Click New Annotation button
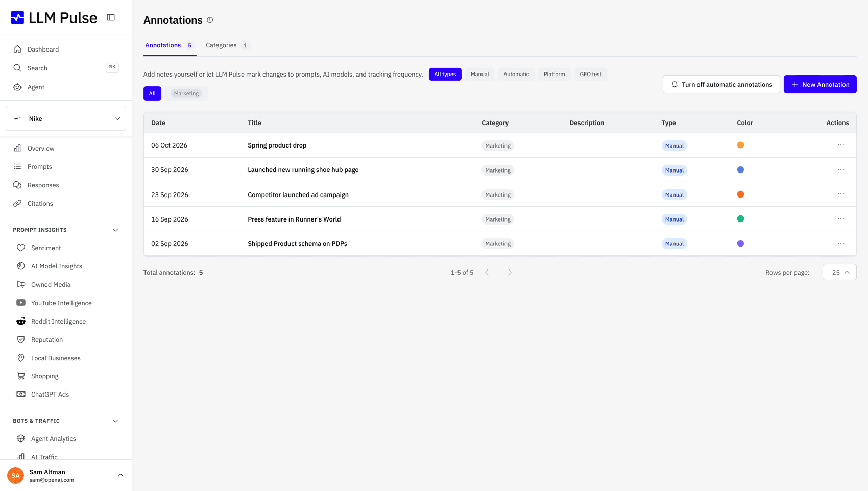The height and width of the screenshot is (491, 868). click(820, 84)
